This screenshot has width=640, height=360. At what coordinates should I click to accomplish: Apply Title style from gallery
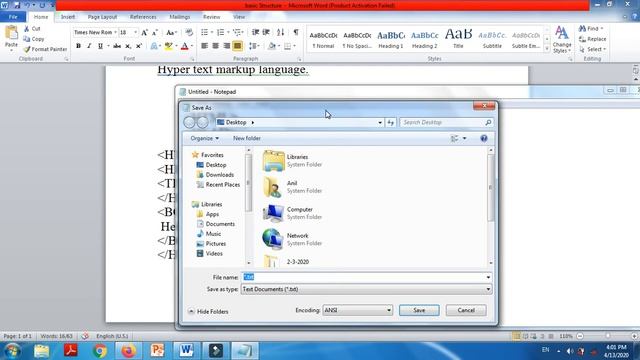(x=458, y=39)
